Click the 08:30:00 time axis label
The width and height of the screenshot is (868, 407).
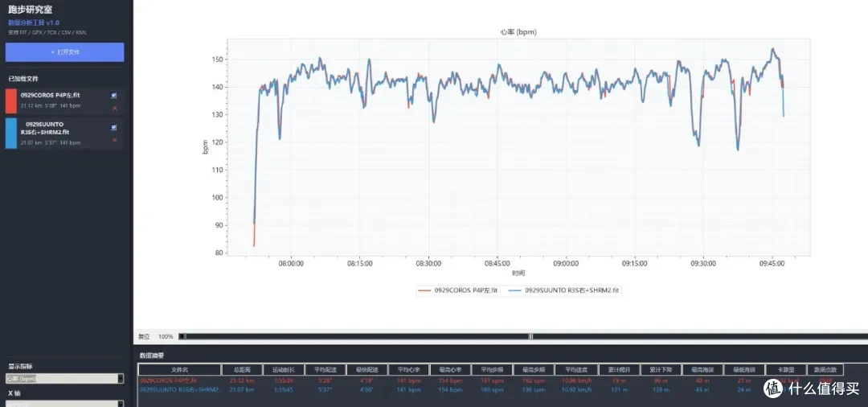pos(428,264)
